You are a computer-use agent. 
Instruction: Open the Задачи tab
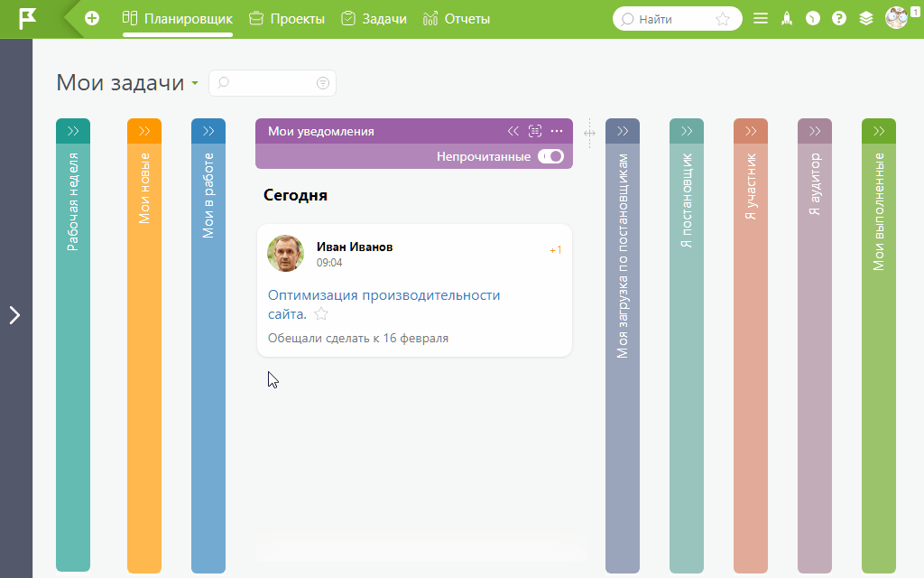[374, 19]
